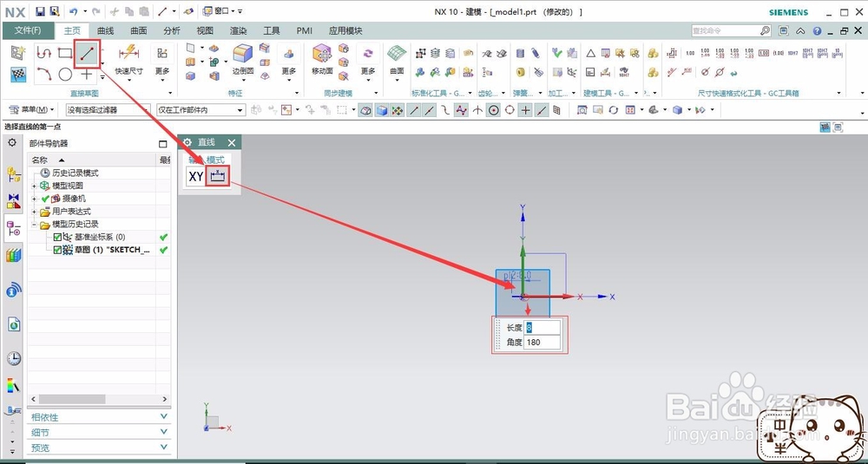Toggle the circle-center snap point option

click(494, 110)
